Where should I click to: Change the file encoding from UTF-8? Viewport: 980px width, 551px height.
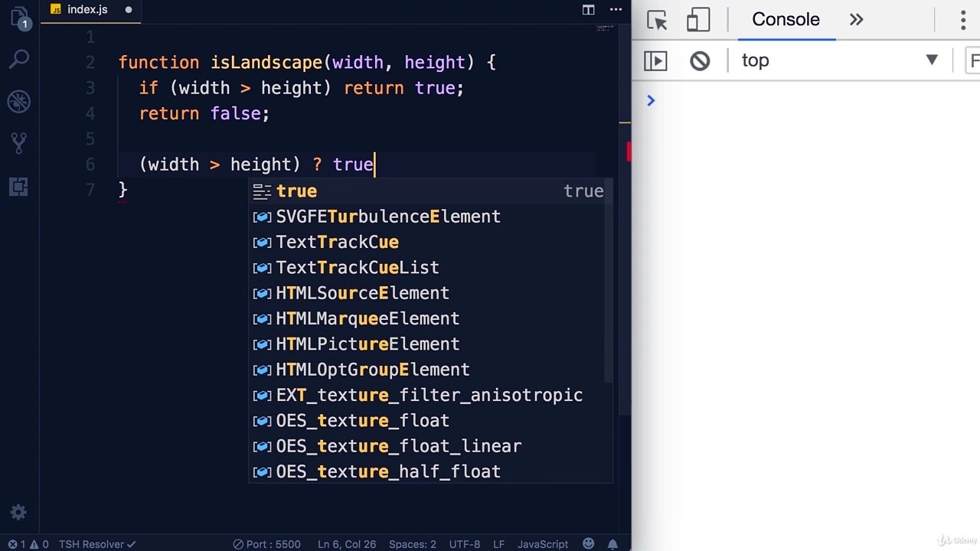pos(465,544)
